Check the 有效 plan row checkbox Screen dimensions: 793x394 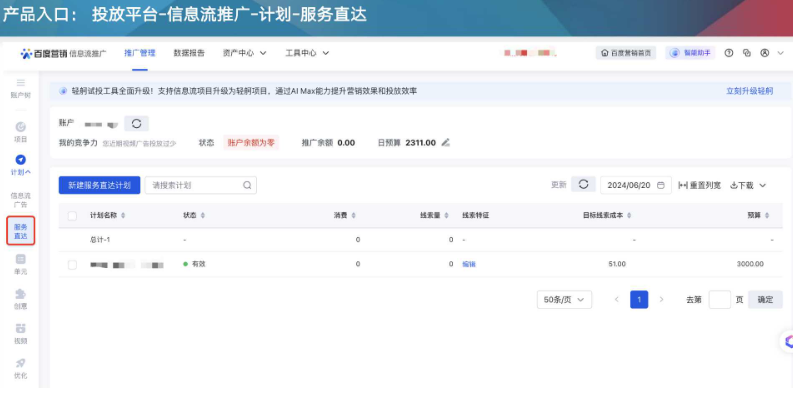(72, 265)
